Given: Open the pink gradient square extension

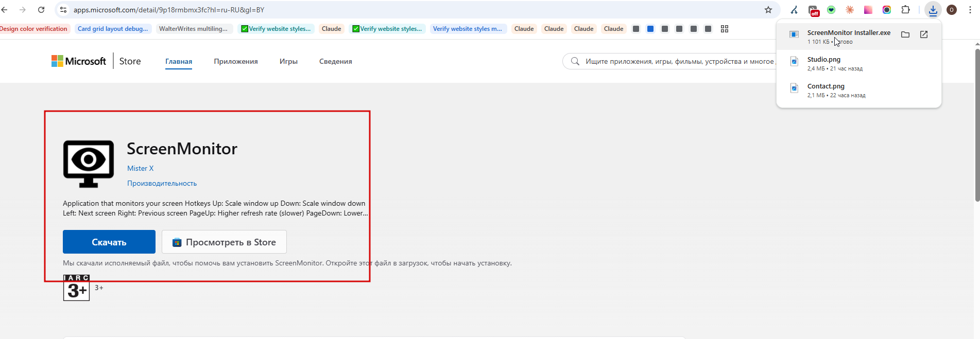Looking at the screenshot, I should [x=868, y=10].
